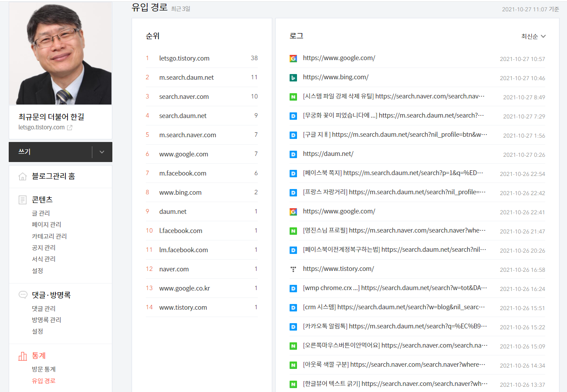Click the letsgo.tistory.com blog address link
567x392 pixels.
42,127
